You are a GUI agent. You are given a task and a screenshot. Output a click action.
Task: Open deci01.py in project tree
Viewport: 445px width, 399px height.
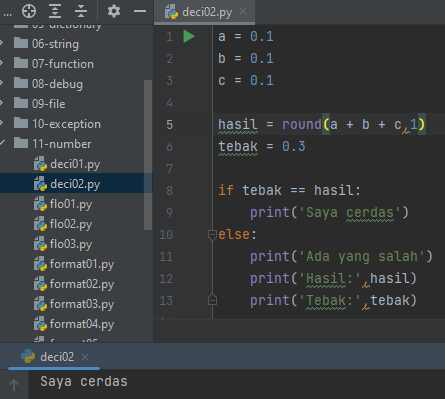click(x=75, y=164)
